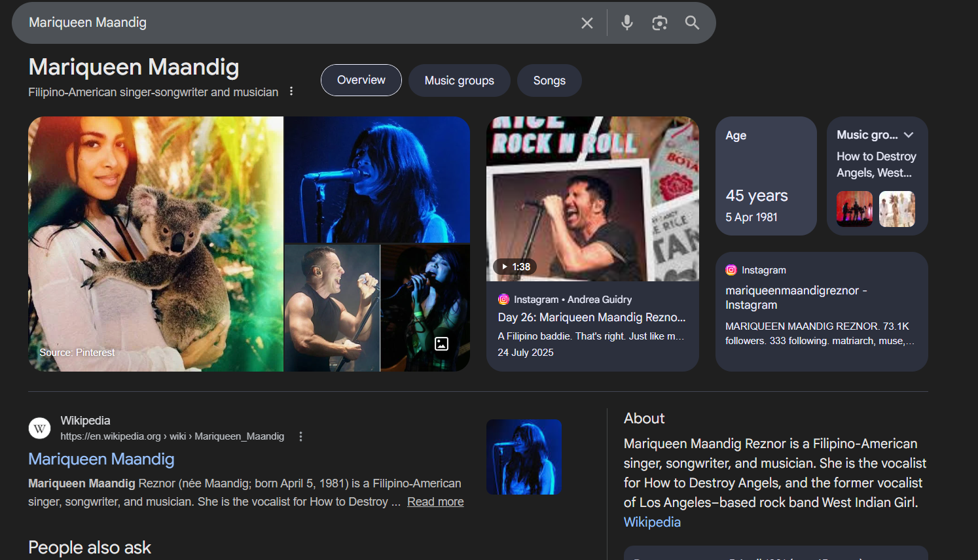The height and width of the screenshot is (560, 978).
Task: Click the Instagram logo beside Andrea Guidry
Action: [503, 300]
